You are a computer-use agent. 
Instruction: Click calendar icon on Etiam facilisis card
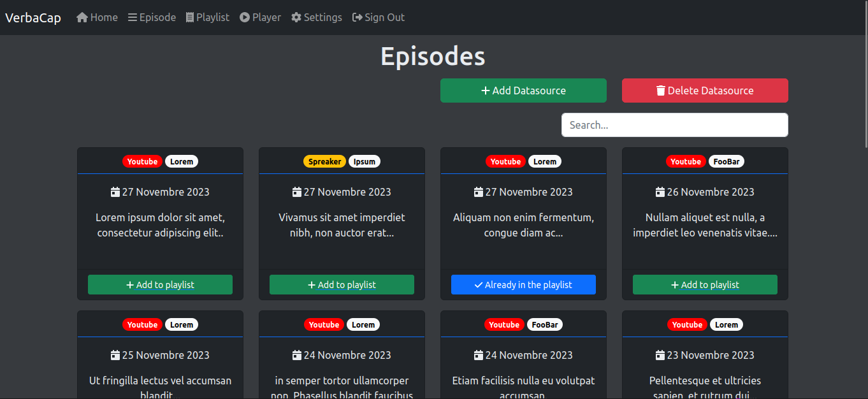(x=479, y=355)
